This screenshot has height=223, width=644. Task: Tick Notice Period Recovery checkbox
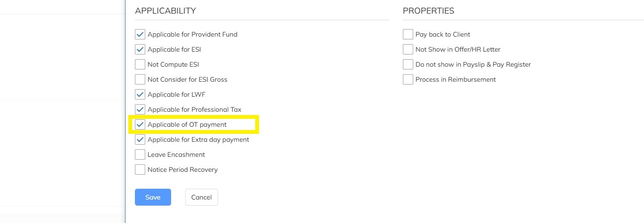click(x=140, y=169)
